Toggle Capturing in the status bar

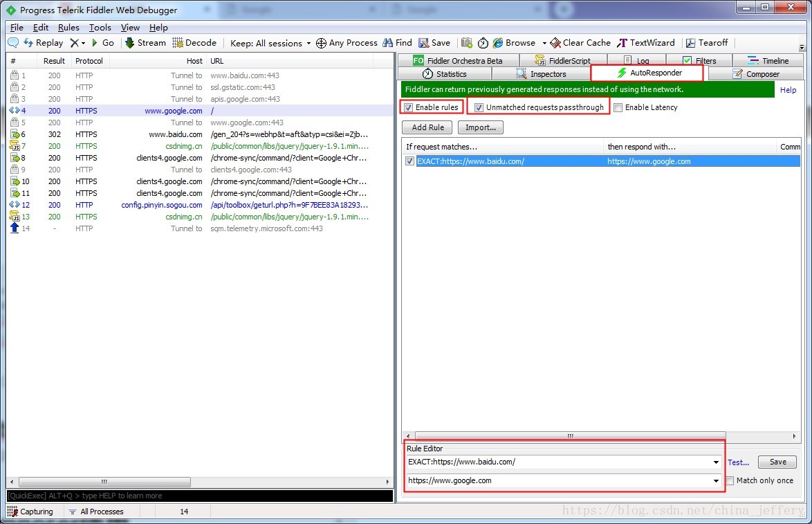click(30, 512)
